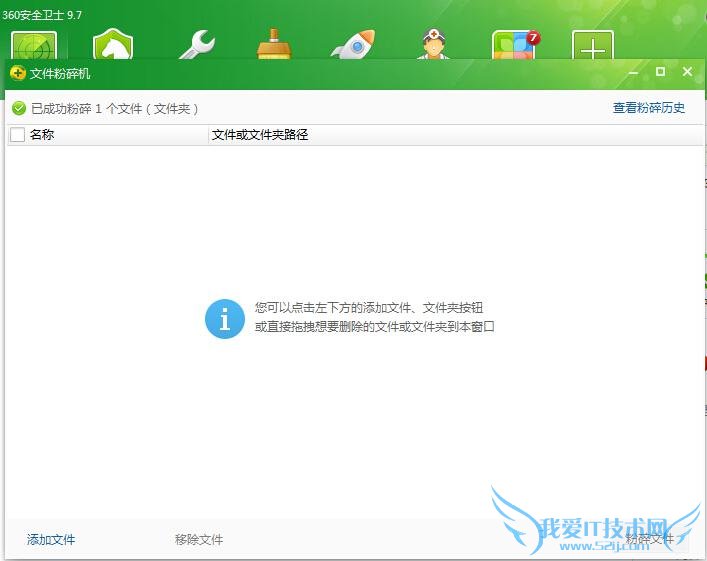Open 查看粉碎历史 shred history link

[x=649, y=108]
